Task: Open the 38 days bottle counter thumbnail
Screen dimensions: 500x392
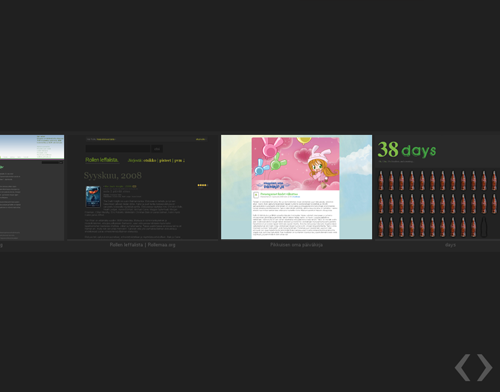Action: pos(437,187)
